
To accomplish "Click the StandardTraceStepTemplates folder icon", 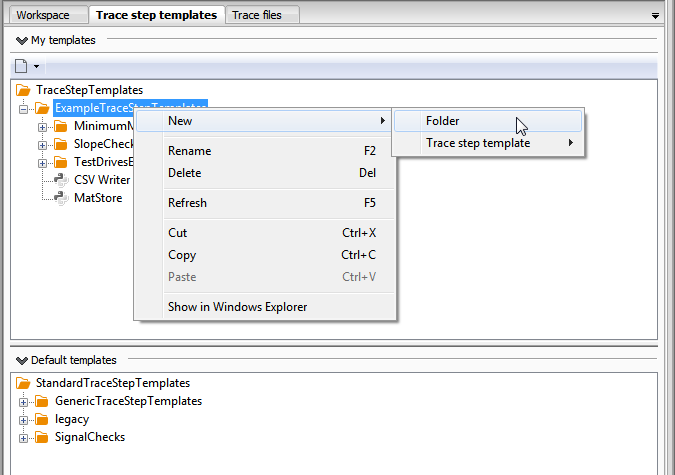I will pos(23,383).
